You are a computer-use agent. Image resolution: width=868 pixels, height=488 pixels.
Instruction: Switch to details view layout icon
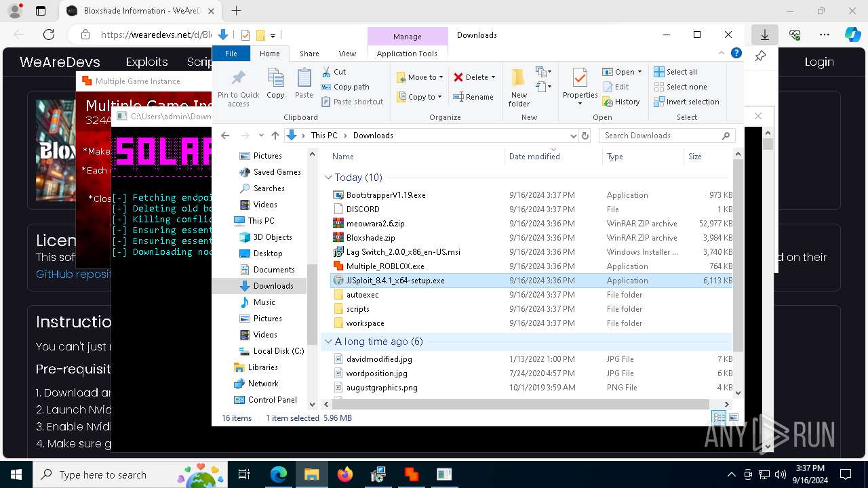(718, 418)
